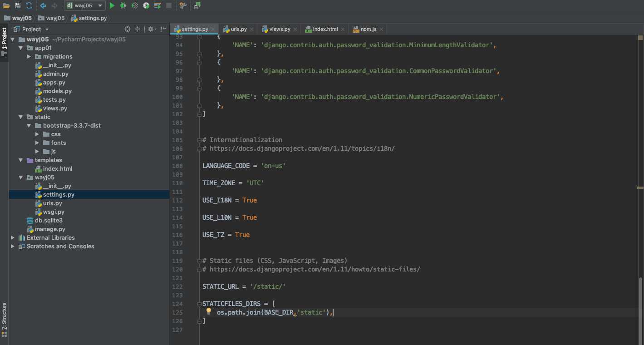
Task: Select apps.py in the project tree
Action: pos(54,83)
